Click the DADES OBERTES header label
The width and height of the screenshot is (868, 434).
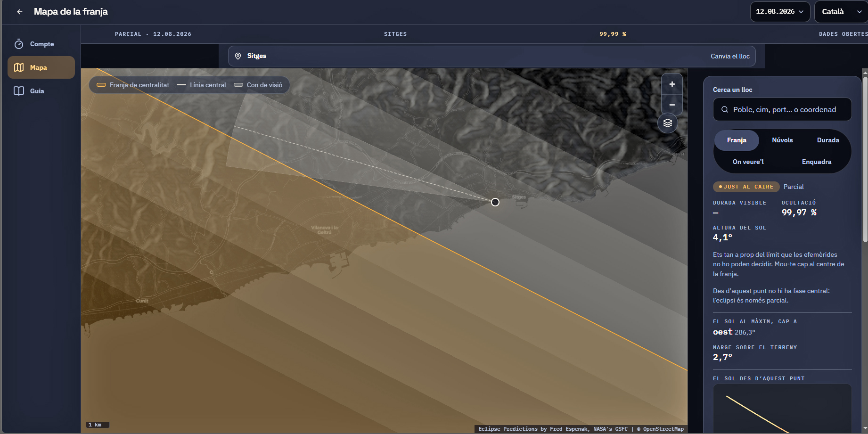tap(843, 34)
